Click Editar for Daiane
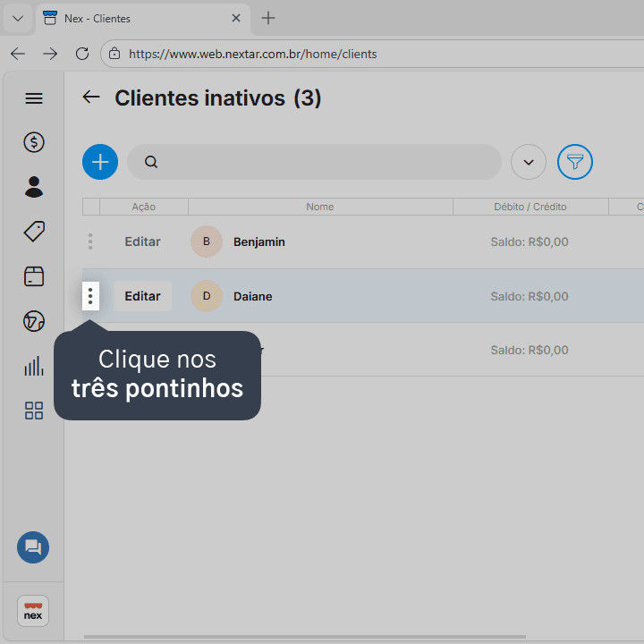Screen dimensions: 644x644 [142, 296]
